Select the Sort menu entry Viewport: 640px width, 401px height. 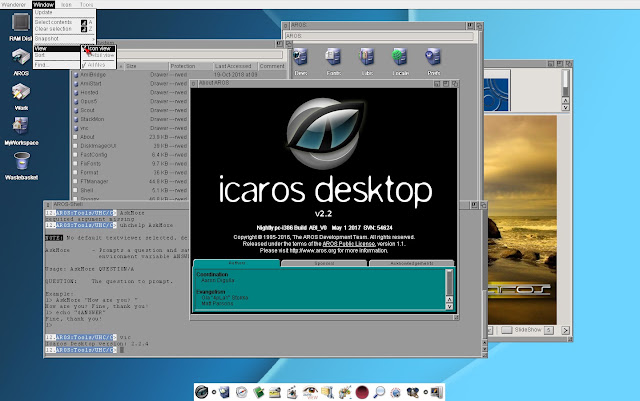[57, 55]
